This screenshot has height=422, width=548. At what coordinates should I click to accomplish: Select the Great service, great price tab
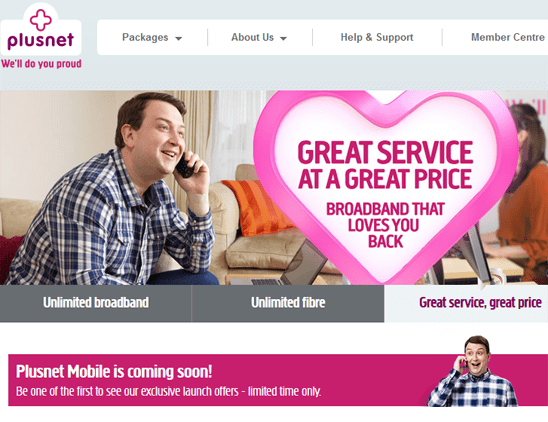pyautogui.click(x=466, y=303)
